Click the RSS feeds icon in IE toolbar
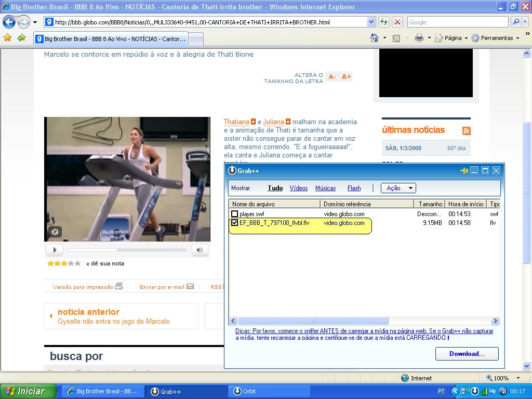The image size is (532, 399). [x=396, y=38]
